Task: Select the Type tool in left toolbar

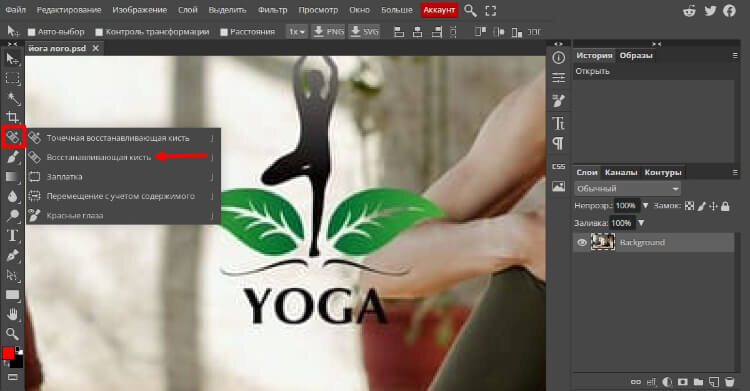Action: (x=12, y=235)
